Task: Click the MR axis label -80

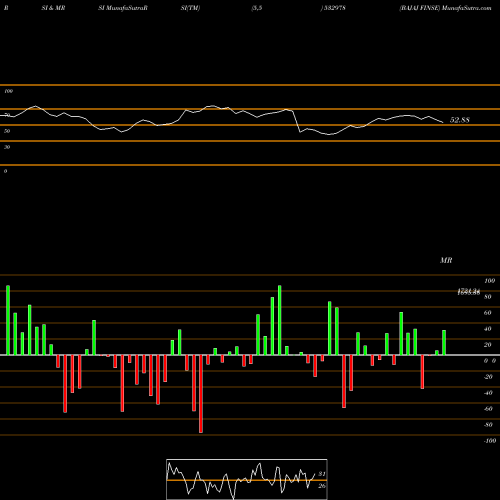Action: tap(488, 425)
